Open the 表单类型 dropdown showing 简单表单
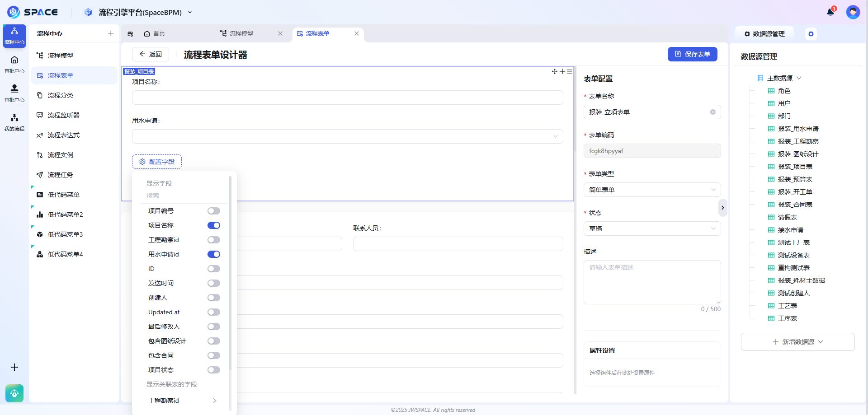868x415 pixels. tap(651, 189)
